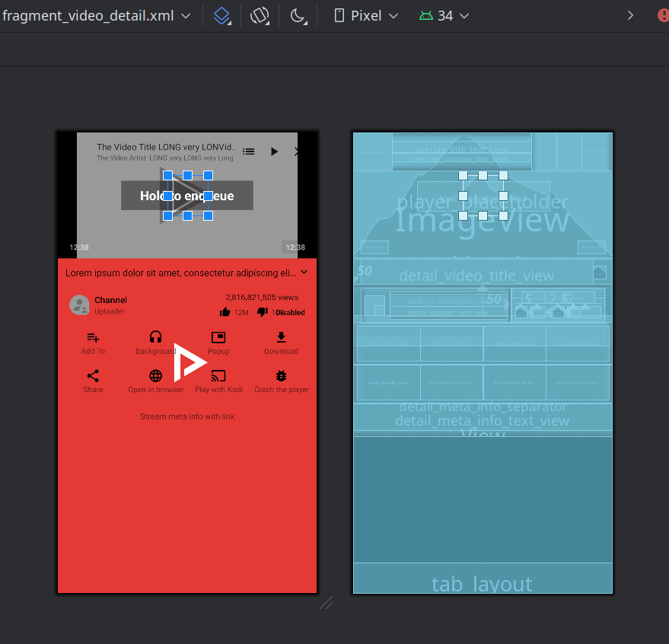The height and width of the screenshot is (644, 669).
Task: Select overlay_title_text_view in blueprint
Action: pos(462,149)
